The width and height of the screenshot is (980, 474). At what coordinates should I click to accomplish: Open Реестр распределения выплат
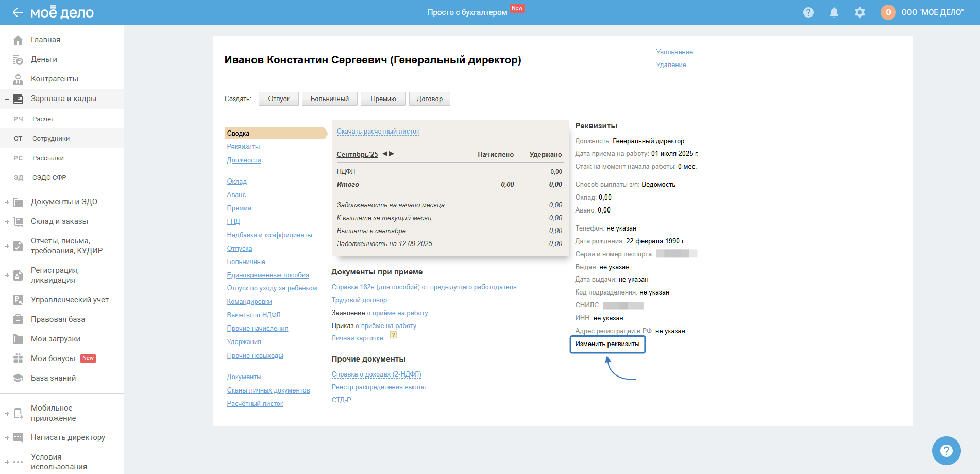379,387
